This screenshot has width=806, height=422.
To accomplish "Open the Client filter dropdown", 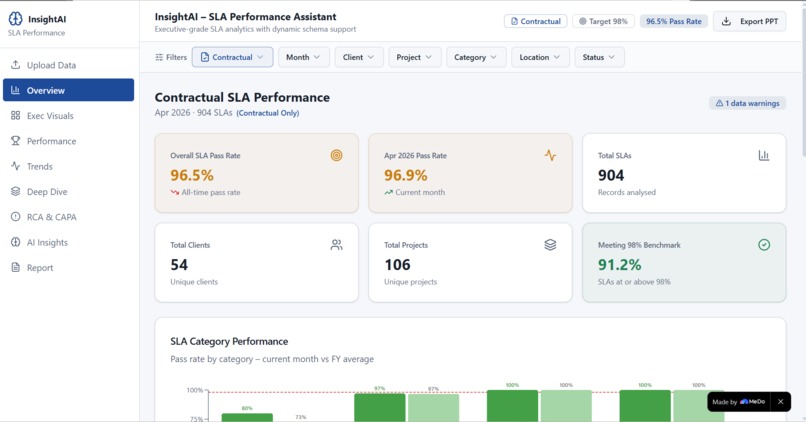I will pos(358,57).
